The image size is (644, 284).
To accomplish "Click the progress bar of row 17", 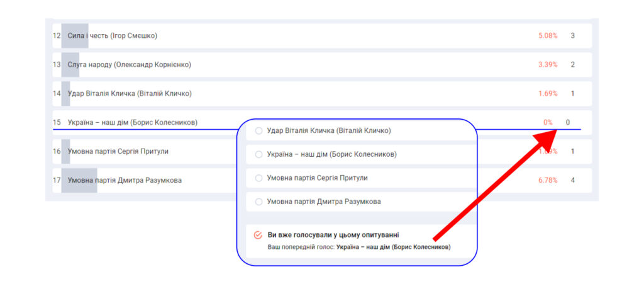I will tap(79, 180).
